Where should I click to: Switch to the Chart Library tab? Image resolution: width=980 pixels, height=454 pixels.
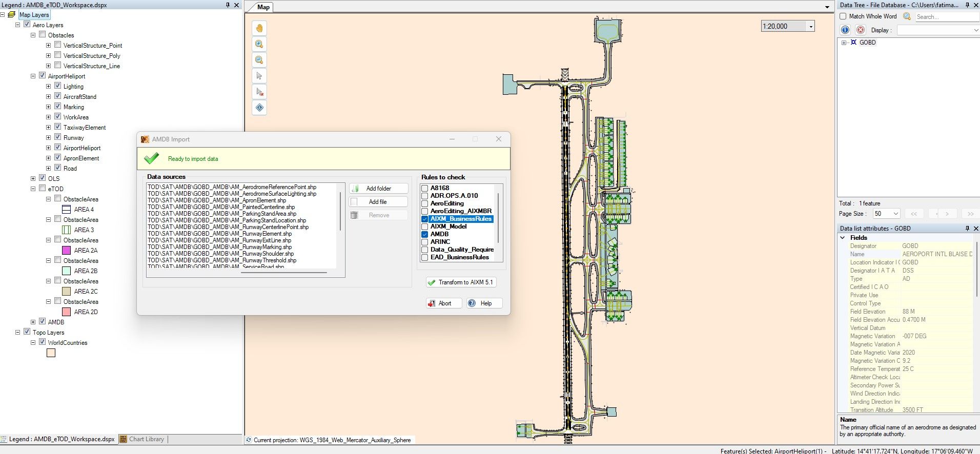tap(142, 439)
